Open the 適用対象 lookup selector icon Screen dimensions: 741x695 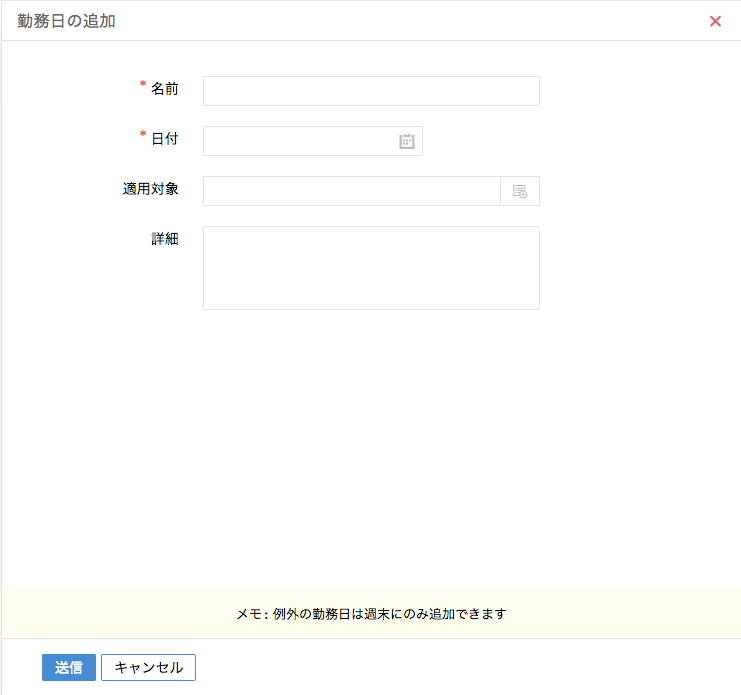(519, 191)
